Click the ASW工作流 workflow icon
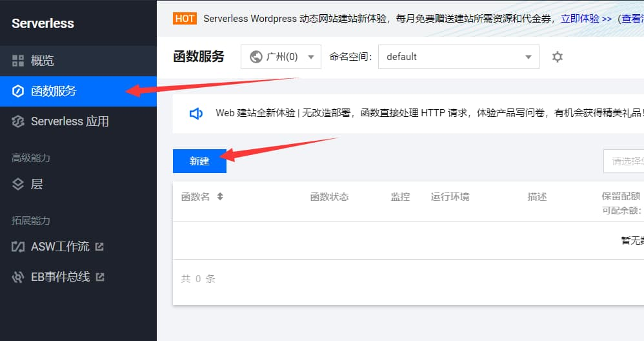The image size is (644, 341). [x=17, y=247]
